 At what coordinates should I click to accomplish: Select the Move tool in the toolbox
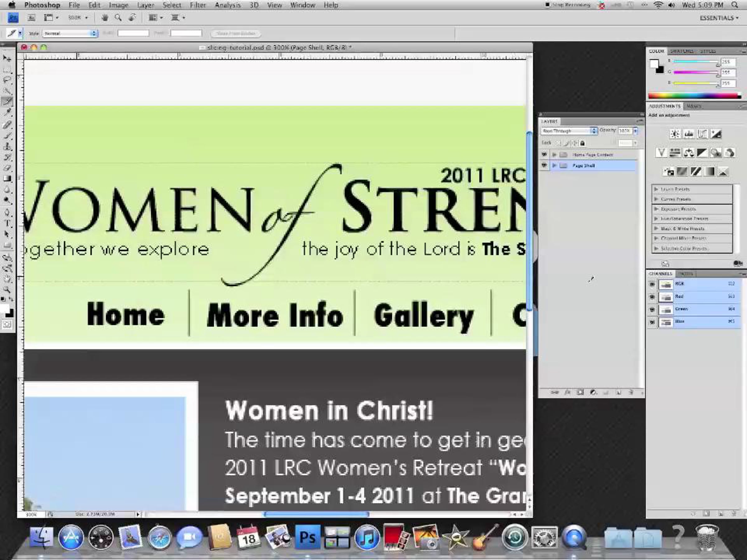click(x=7, y=59)
